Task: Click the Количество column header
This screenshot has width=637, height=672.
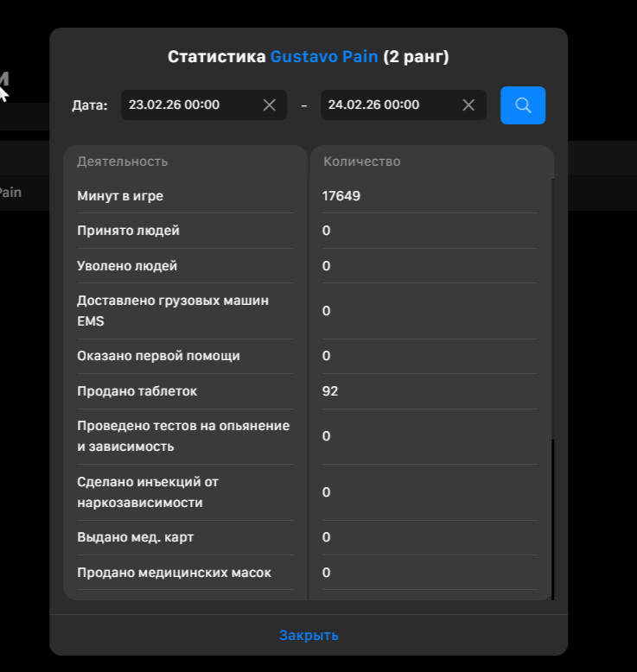Action: (x=361, y=162)
